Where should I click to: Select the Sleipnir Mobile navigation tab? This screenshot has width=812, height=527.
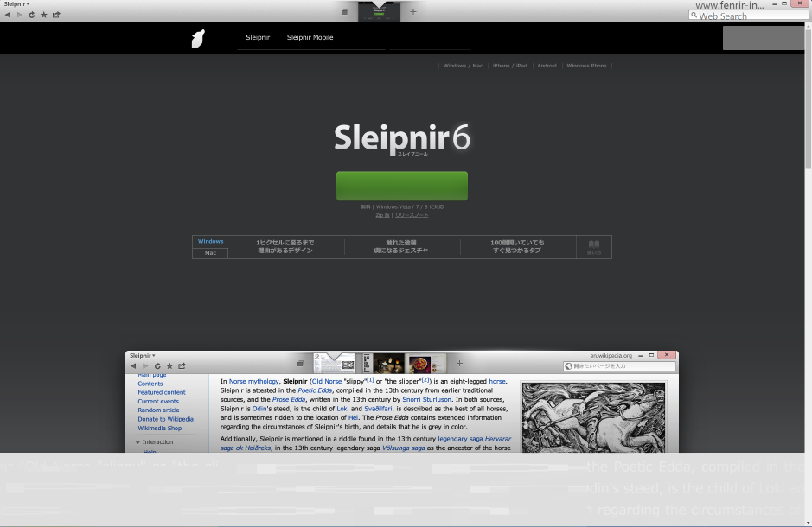pyautogui.click(x=310, y=38)
